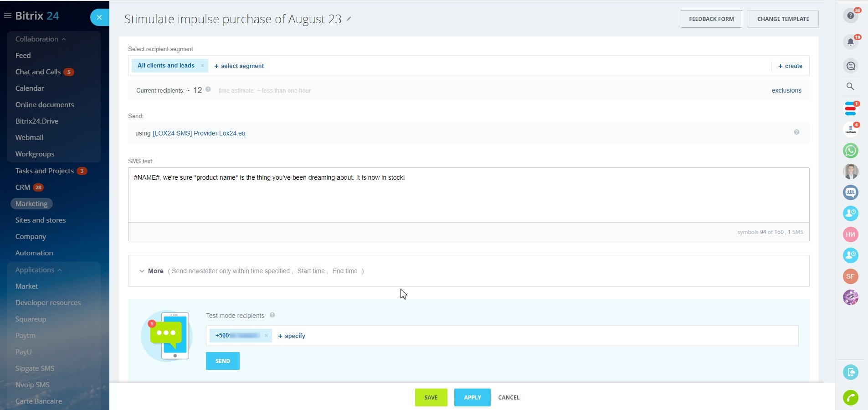The height and width of the screenshot is (410, 868).
Task: Open the LOX24 SMS provider selector
Action: [x=199, y=133]
